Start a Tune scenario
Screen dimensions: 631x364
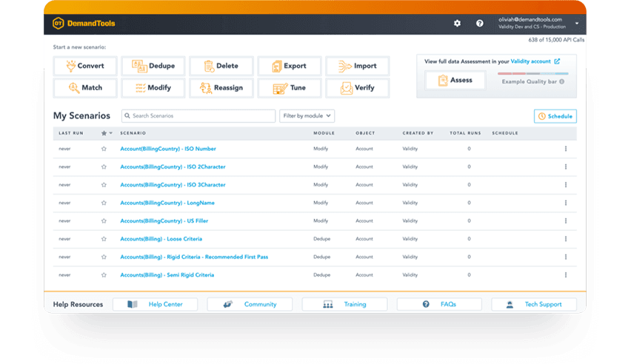tap(290, 88)
